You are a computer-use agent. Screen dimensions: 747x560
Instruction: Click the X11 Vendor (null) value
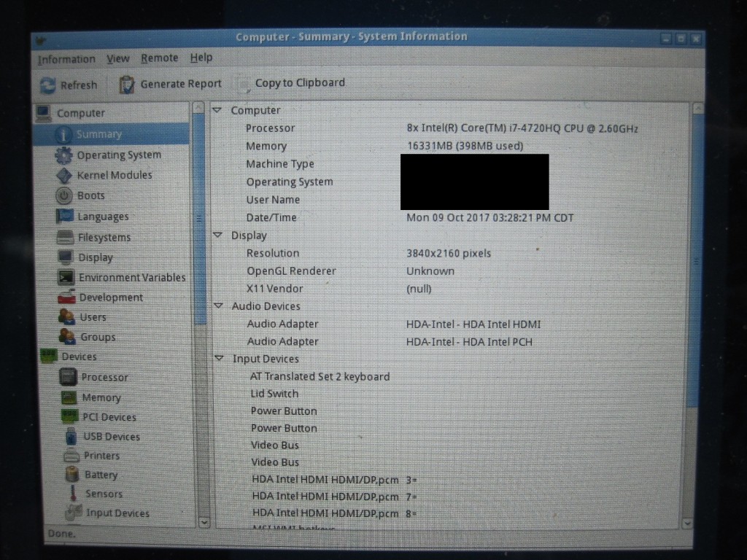[x=419, y=289]
